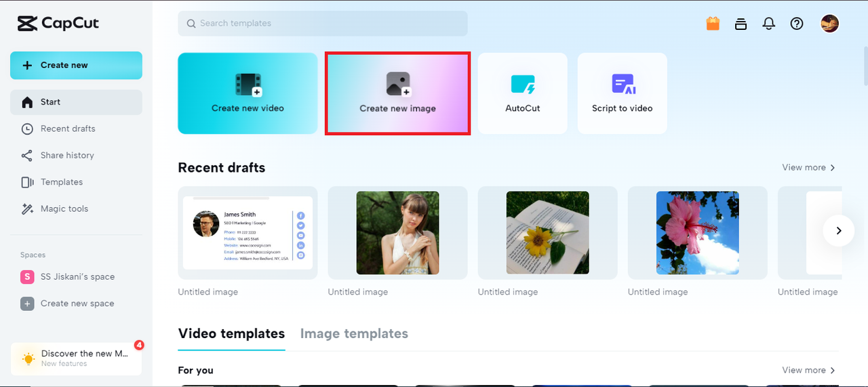Click Untitled image under sunflower book
This screenshot has width=868, height=387.
508,292
